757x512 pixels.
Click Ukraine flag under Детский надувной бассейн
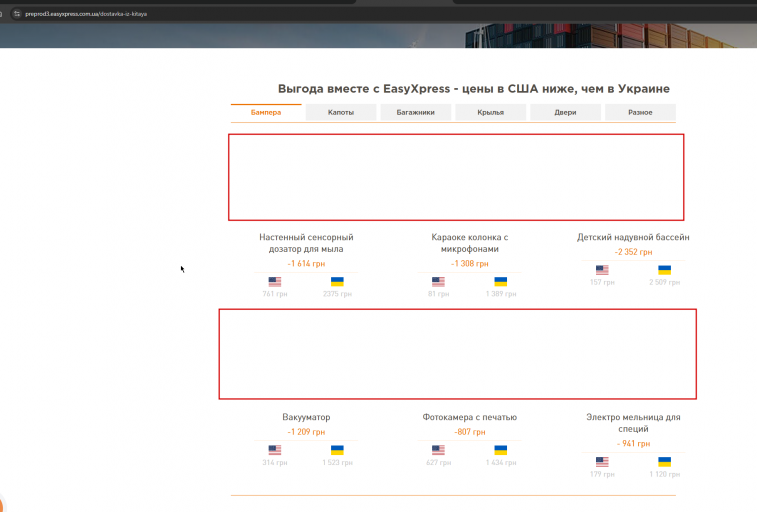(x=664, y=270)
